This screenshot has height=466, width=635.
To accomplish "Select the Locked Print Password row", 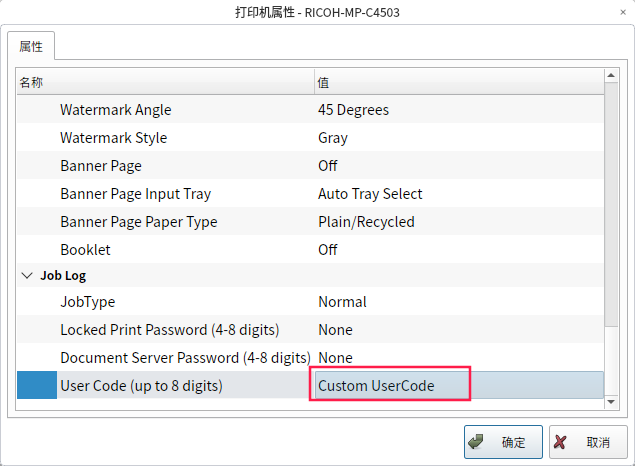I will point(169,330).
